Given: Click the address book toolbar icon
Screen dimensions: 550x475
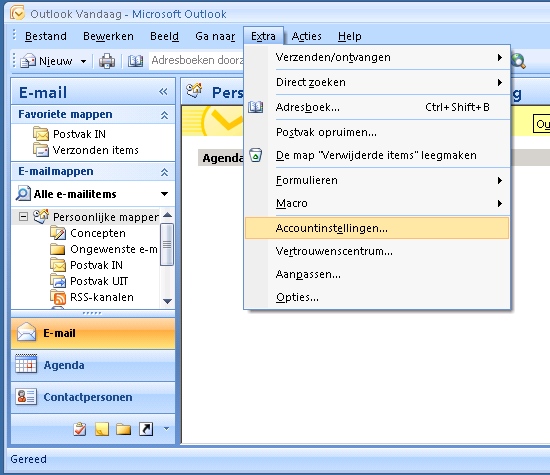Looking at the screenshot, I should pyautogui.click(x=135, y=61).
